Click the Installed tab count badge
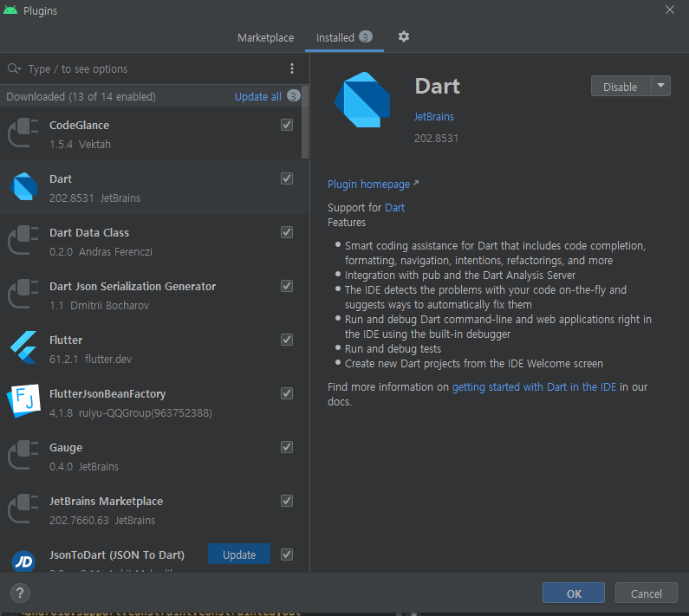 coord(365,37)
